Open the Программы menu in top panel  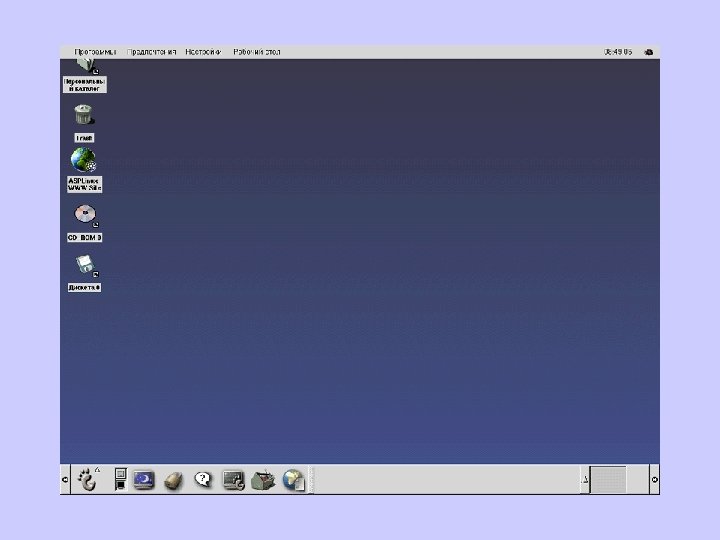[95, 52]
